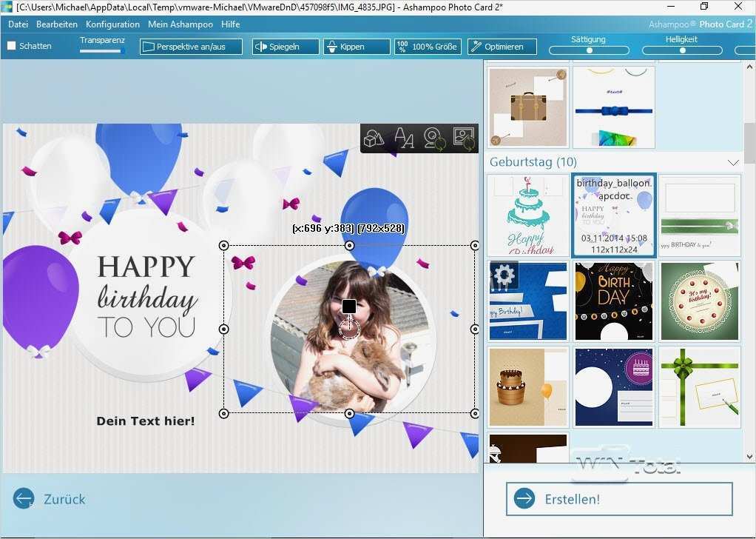The image size is (756, 539).
Task: Click left-middle selection handle of photo
Action: coord(223,329)
